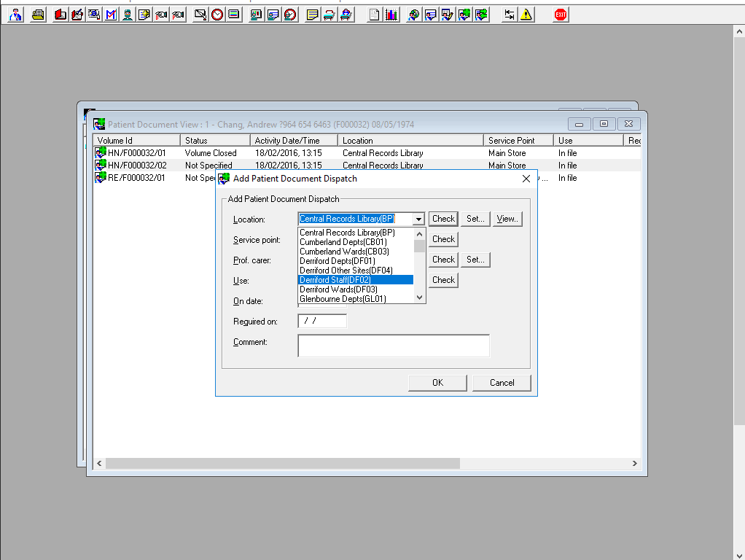The image size is (745, 560).
Task: Choose Derriford Wards(DF03) from list
Action: 356,289
